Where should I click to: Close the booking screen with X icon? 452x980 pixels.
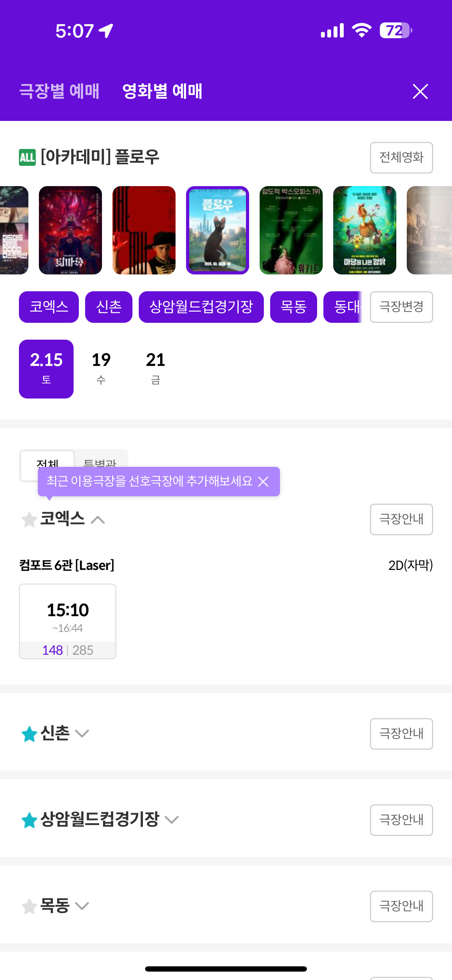(420, 91)
